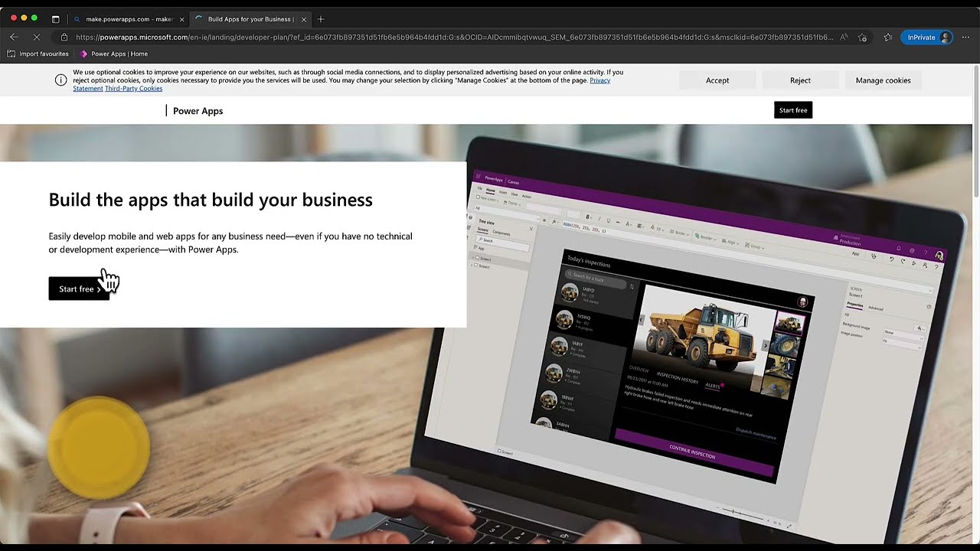
Task: Click the Start free hero button
Action: coord(80,289)
